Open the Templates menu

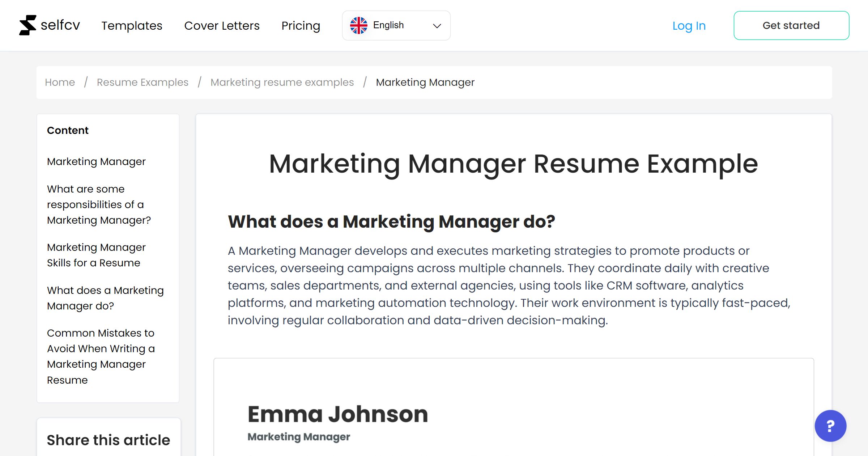pos(132,25)
